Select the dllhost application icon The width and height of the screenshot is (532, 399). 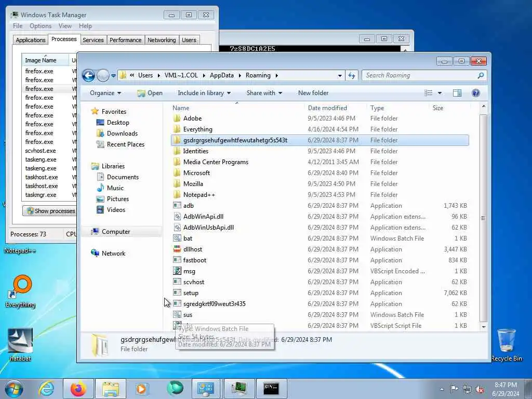click(177, 249)
